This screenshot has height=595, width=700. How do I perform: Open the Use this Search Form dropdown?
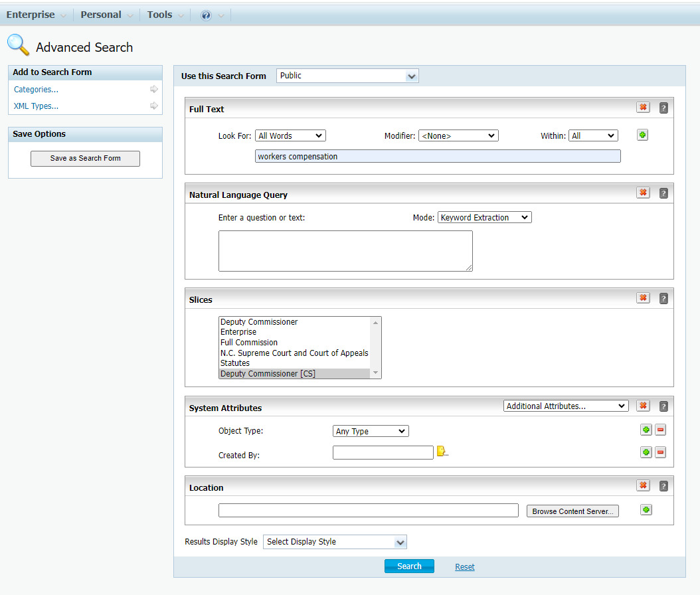(x=347, y=76)
